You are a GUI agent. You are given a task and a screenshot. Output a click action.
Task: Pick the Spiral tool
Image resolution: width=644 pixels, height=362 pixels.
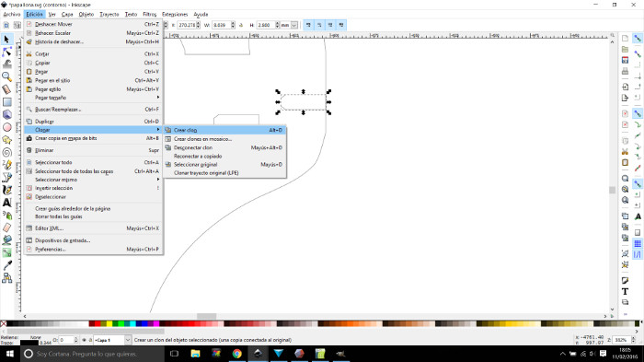(x=6, y=152)
